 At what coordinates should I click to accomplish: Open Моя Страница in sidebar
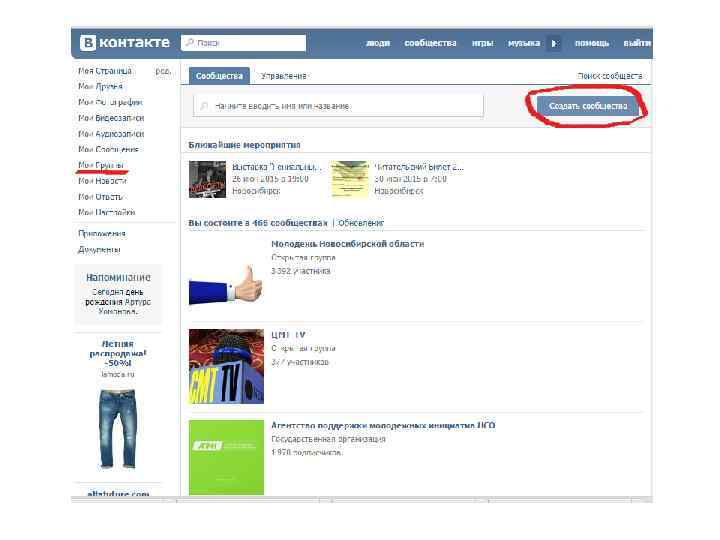105,71
